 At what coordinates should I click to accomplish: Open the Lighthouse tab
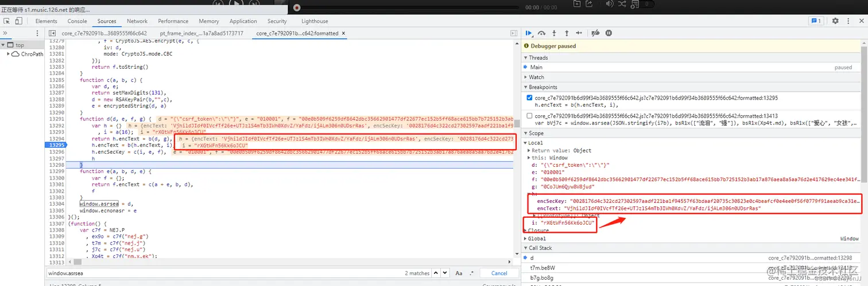[x=315, y=21]
